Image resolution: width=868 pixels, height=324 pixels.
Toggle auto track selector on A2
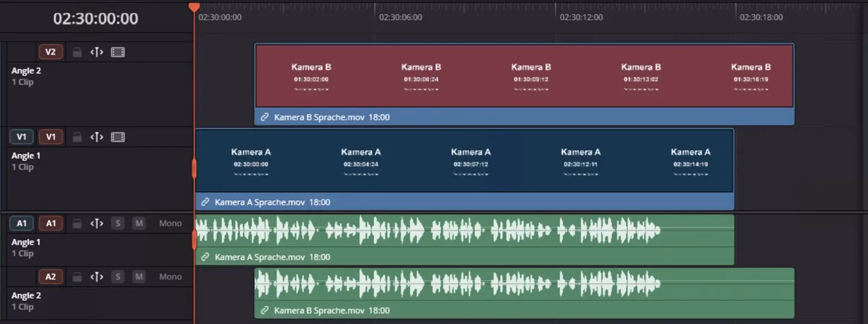coord(97,276)
